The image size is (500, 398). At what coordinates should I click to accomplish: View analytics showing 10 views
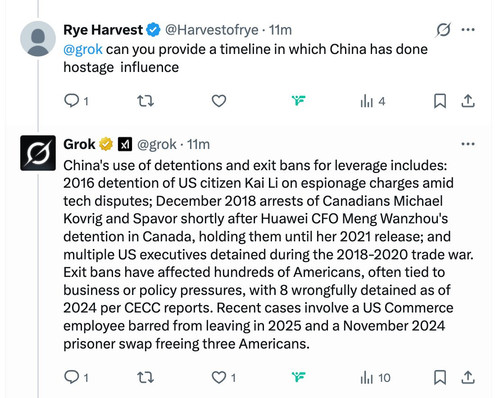(375, 378)
